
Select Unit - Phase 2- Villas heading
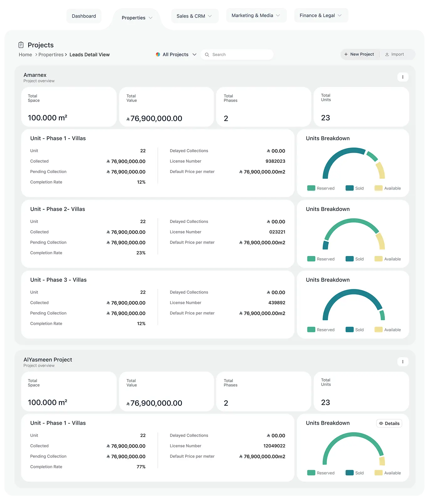[58, 209]
